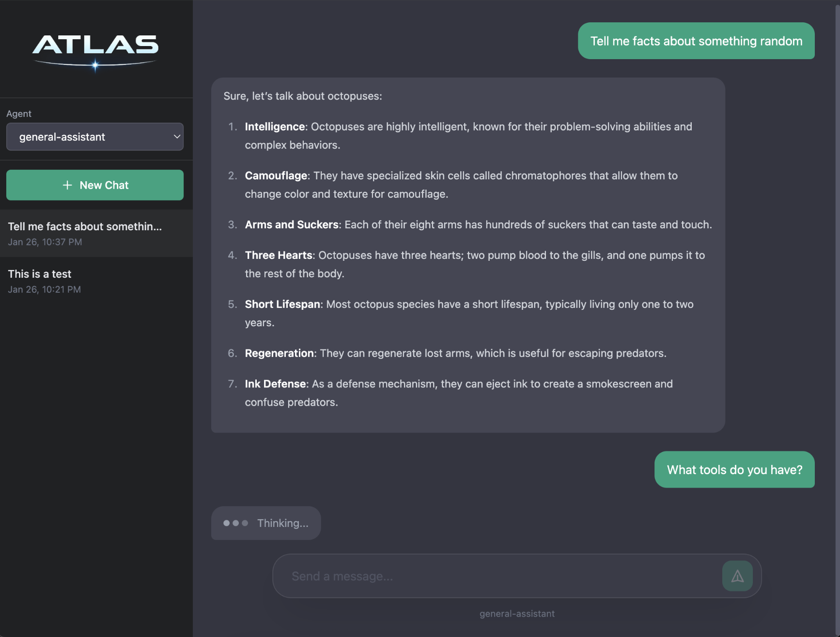The image size is (840, 637).
Task: Click the Thinking... status bubble
Action: 265,523
